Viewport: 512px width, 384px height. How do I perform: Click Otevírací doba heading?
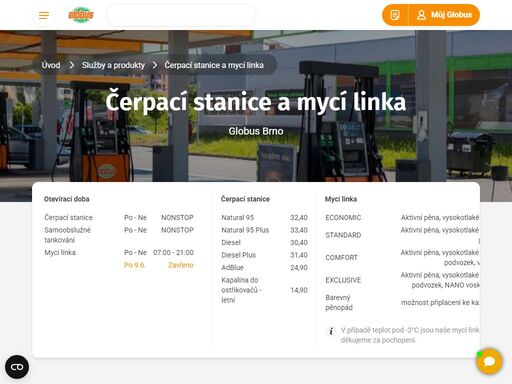point(67,199)
